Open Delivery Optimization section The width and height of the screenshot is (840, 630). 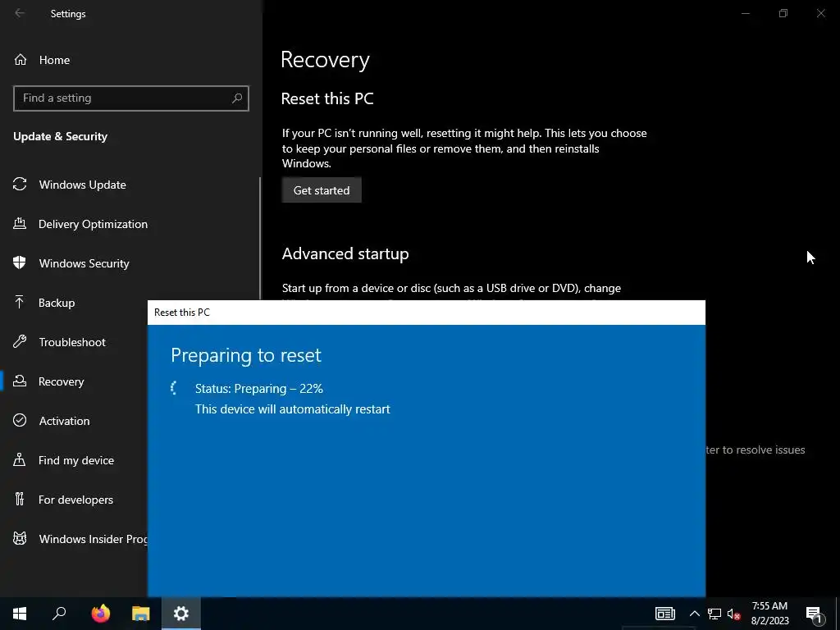click(93, 224)
